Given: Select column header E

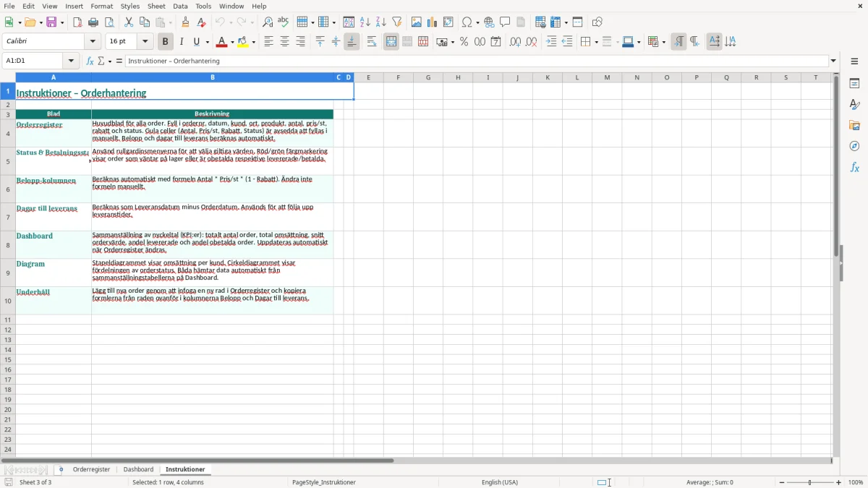Looking at the screenshot, I should point(368,77).
